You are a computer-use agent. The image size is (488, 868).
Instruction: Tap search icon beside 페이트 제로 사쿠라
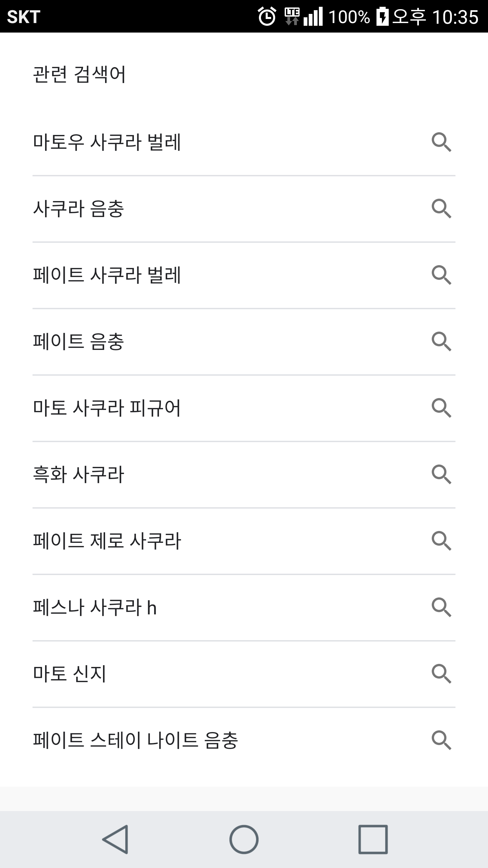pos(441,541)
